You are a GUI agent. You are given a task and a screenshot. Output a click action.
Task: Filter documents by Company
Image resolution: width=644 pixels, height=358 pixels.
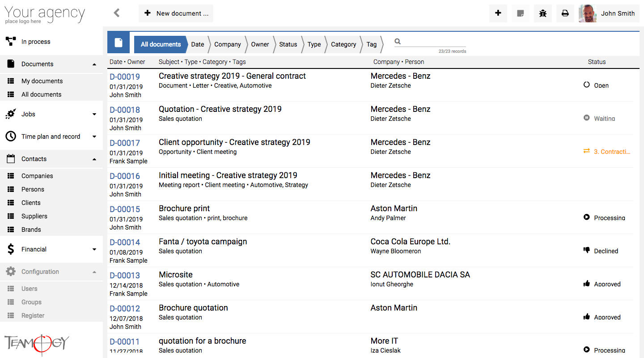[228, 44]
